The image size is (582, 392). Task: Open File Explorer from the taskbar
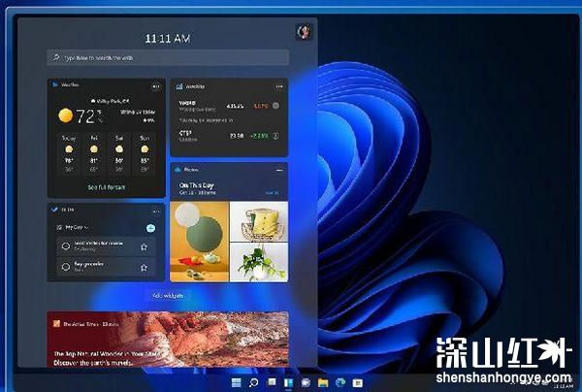tap(323, 382)
